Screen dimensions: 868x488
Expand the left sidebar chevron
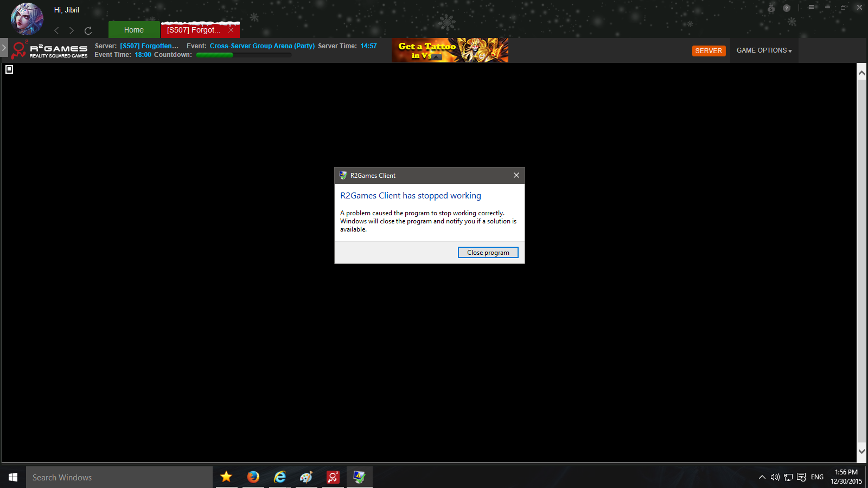click(4, 48)
